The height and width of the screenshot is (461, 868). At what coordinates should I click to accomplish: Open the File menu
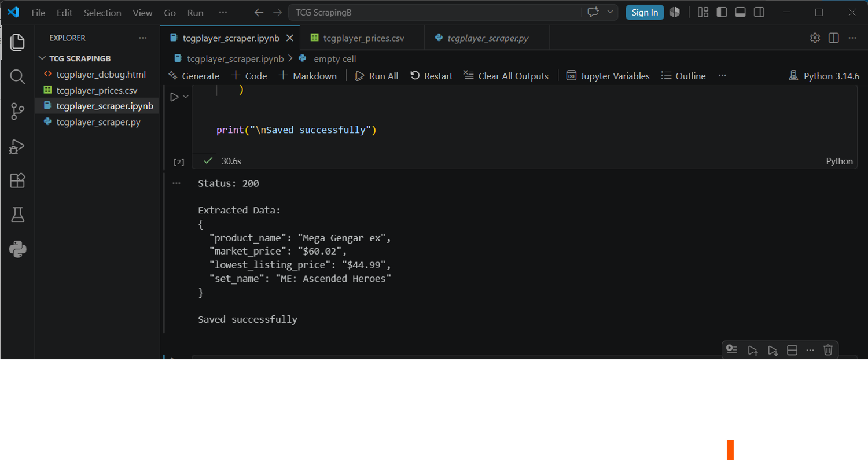coord(38,12)
